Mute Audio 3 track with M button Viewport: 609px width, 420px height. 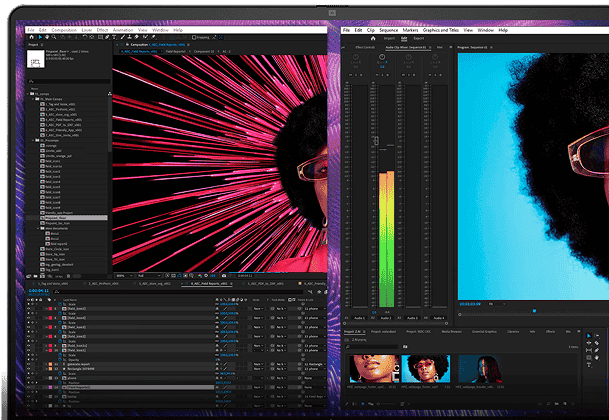(403, 75)
